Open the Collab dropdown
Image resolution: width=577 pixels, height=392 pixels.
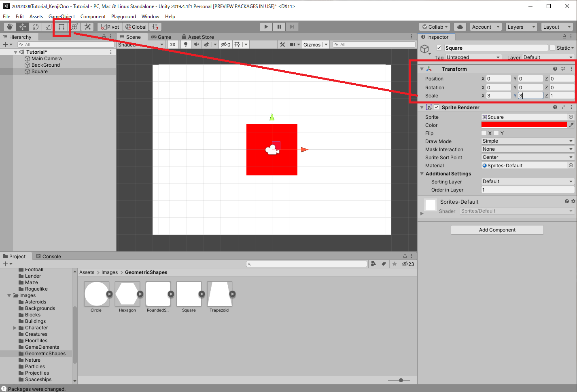(435, 27)
